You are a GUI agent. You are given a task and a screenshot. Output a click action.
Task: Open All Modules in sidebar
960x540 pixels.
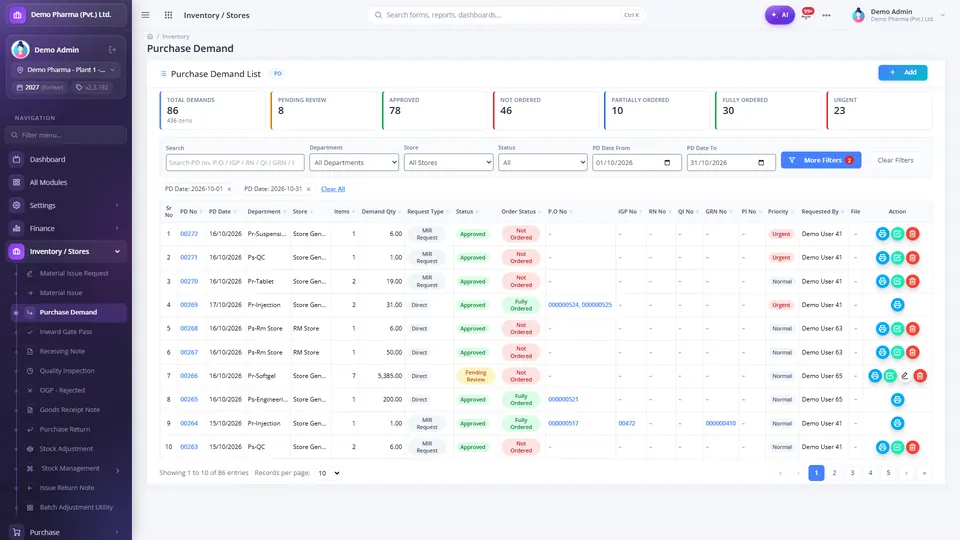(x=66, y=182)
